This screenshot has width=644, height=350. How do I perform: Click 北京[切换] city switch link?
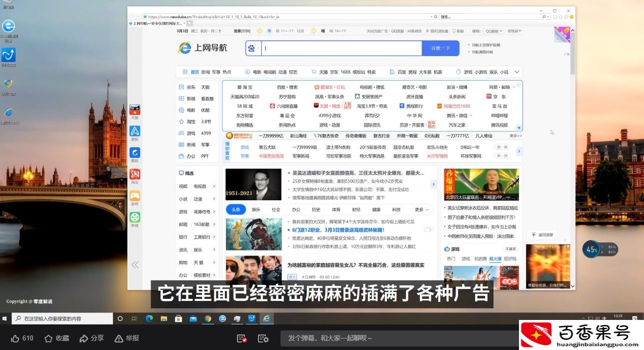241,31
